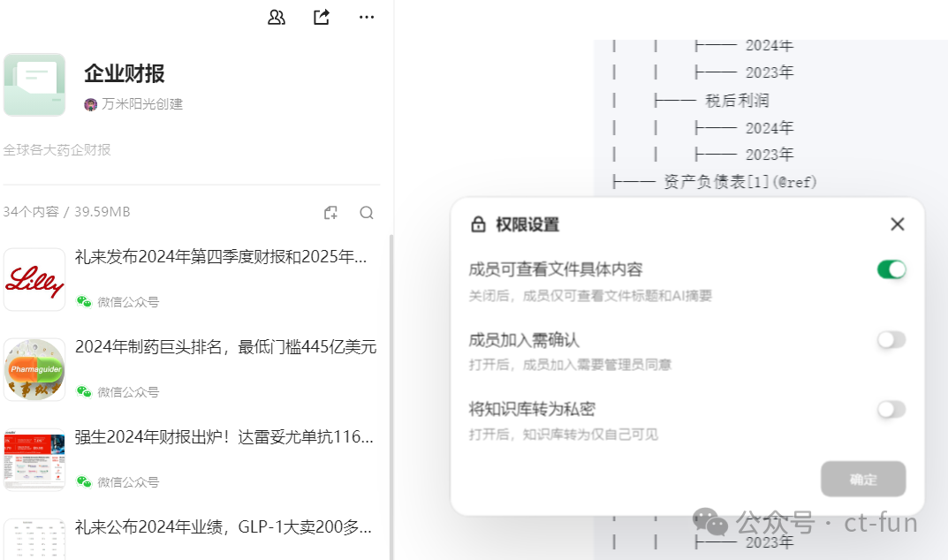Click 万米阳光创建 creator text
Screen dimensions: 948x560
click(x=142, y=104)
